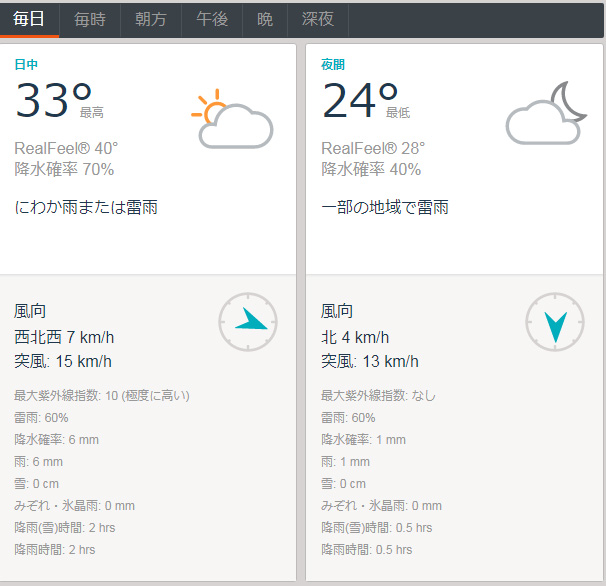Click the partly sunny daytime weather icon
This screenshot has height=586, width=606.
click(x=232, y=120)
